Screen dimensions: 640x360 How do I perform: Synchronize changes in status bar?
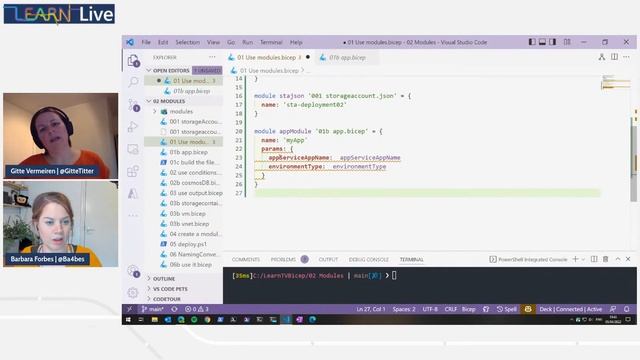[x=175, y=309]
